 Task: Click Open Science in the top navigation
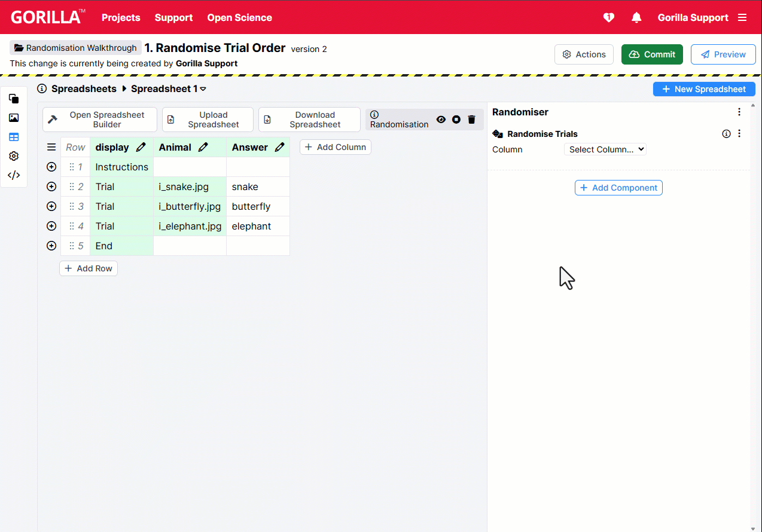click(239, 17)
